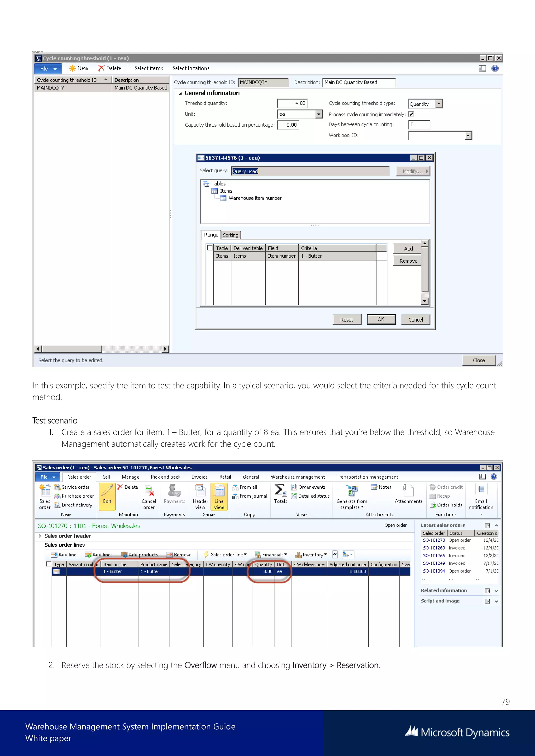Open Cycle counting threshold type dropdown
Image resolution: width=535 pixels, height=756 pixels.
pos(439,104)
